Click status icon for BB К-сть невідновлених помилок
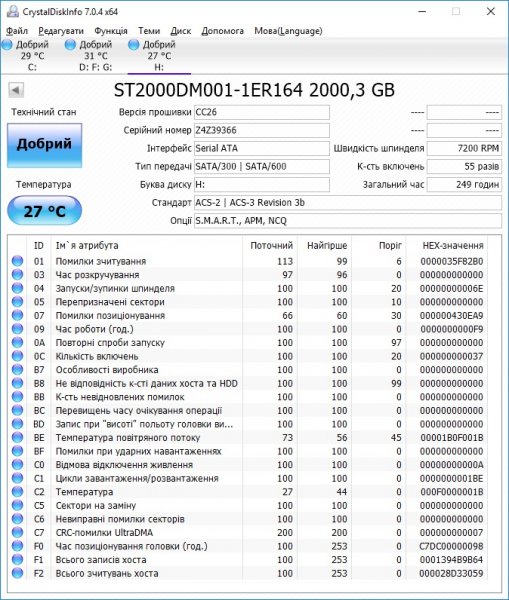Image resolution: width=509 pixels, height=600 pixels. 17,397
